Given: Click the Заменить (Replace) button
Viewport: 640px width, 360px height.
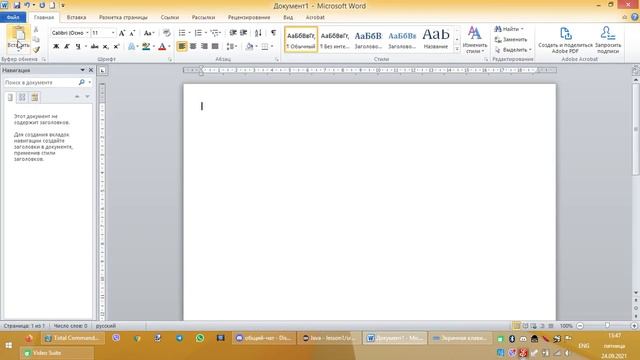Looking at the screenshot, I should click(x=511, y=40).
